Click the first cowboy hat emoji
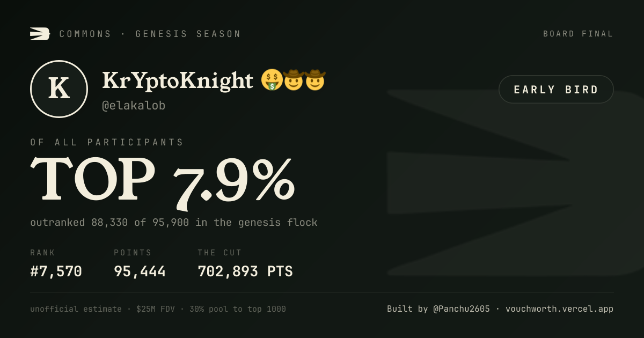The width and height of the screenshot is (644, 338). (x=294, y=80)
